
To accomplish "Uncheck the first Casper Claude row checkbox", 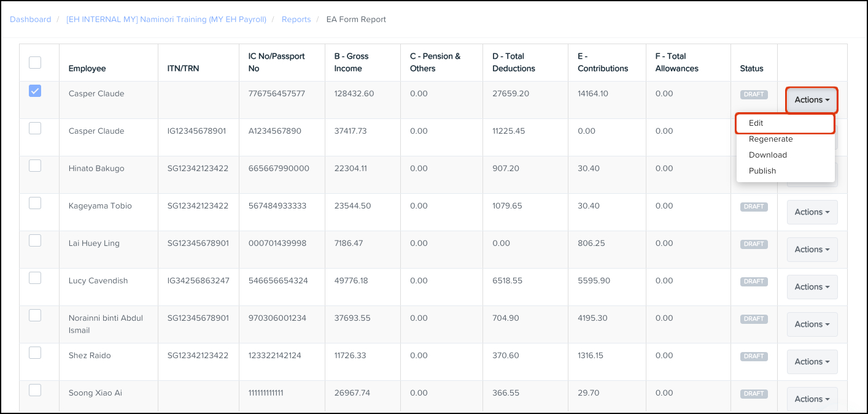I will 35,91.
